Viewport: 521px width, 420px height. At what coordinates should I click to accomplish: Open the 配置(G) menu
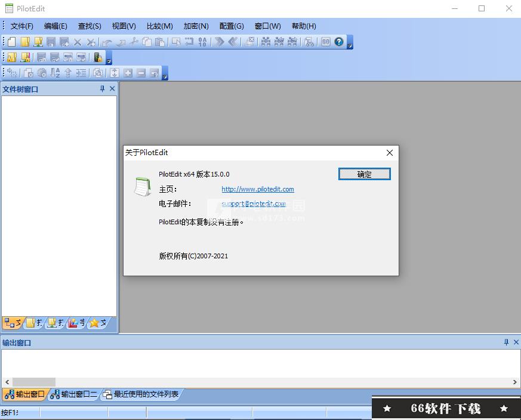click(232, 26)
